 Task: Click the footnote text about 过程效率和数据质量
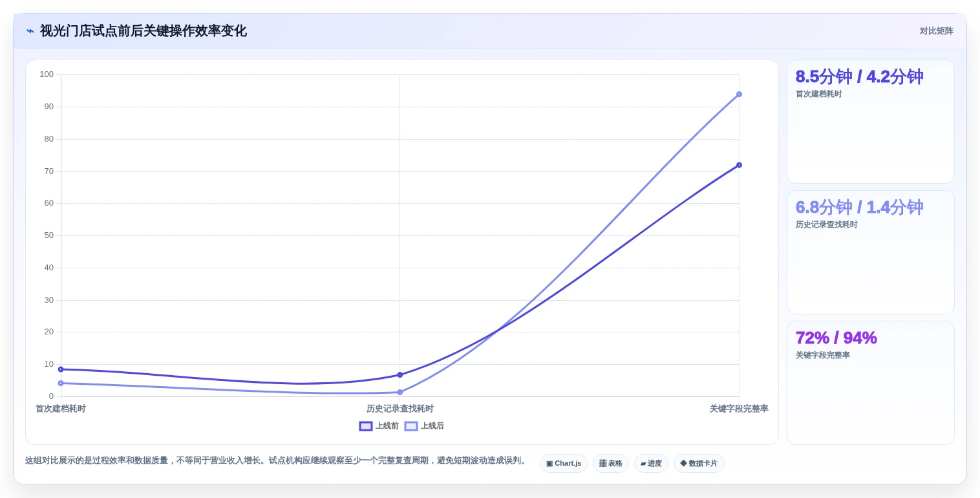tap(276, 460)
